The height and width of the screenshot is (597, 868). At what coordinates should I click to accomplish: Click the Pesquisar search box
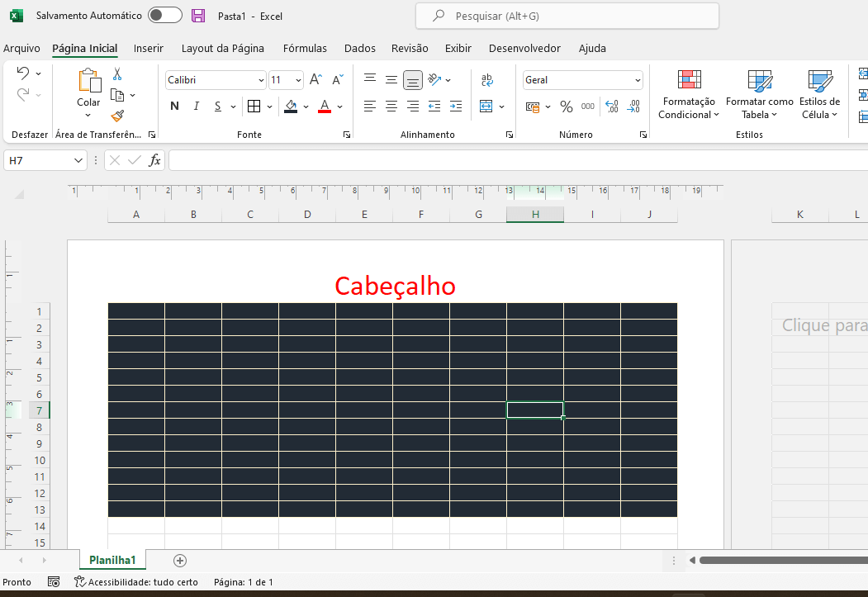(x=567, y=16)
